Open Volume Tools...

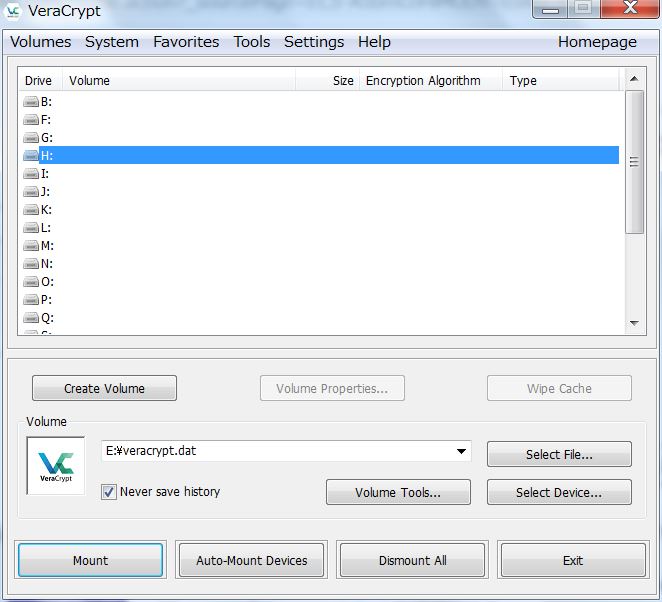pyautogui.click(x=398, y=493)
